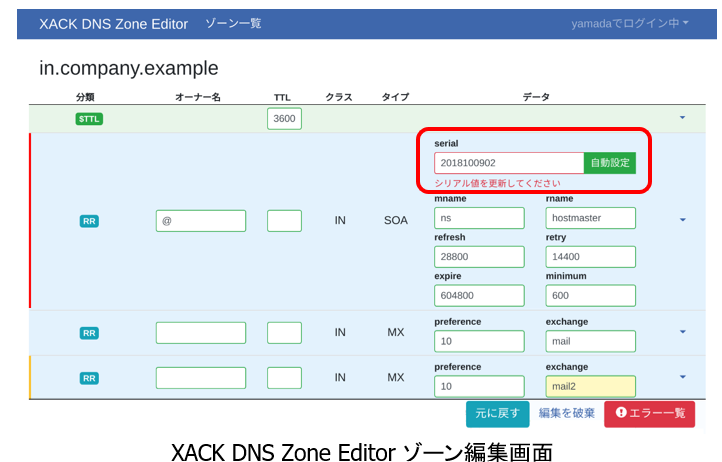
Task: Click the シリアル値を更新してください error message
Action: pos(497,183)
